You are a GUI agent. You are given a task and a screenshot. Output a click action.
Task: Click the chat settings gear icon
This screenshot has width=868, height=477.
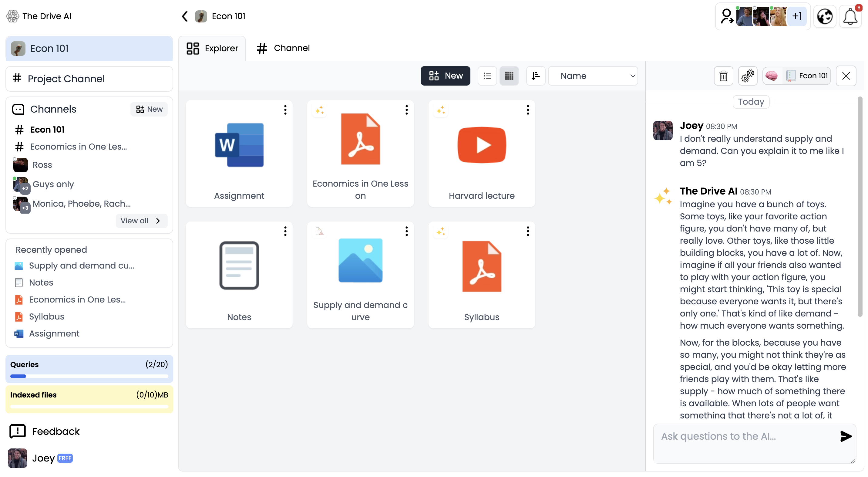(748, 76)
